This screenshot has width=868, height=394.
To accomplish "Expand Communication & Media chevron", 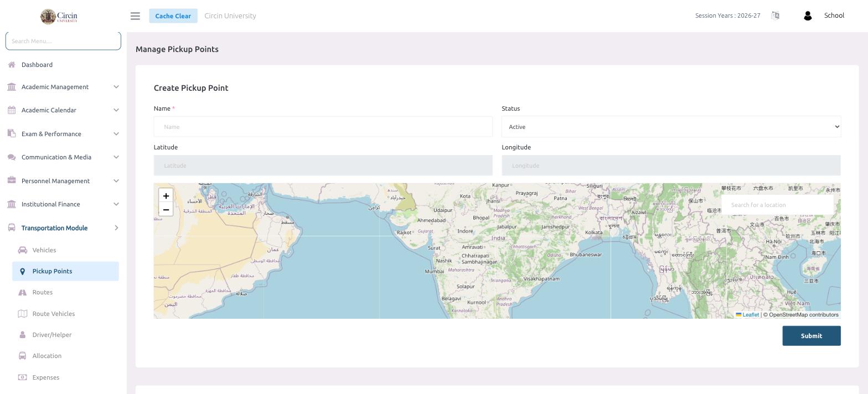I will [116, 157].
